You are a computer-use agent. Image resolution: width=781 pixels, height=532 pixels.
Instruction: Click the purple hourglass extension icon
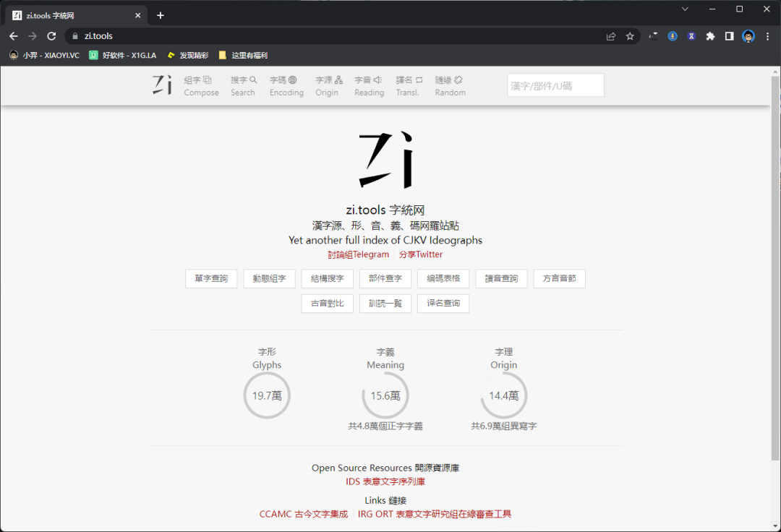[691, 36]
